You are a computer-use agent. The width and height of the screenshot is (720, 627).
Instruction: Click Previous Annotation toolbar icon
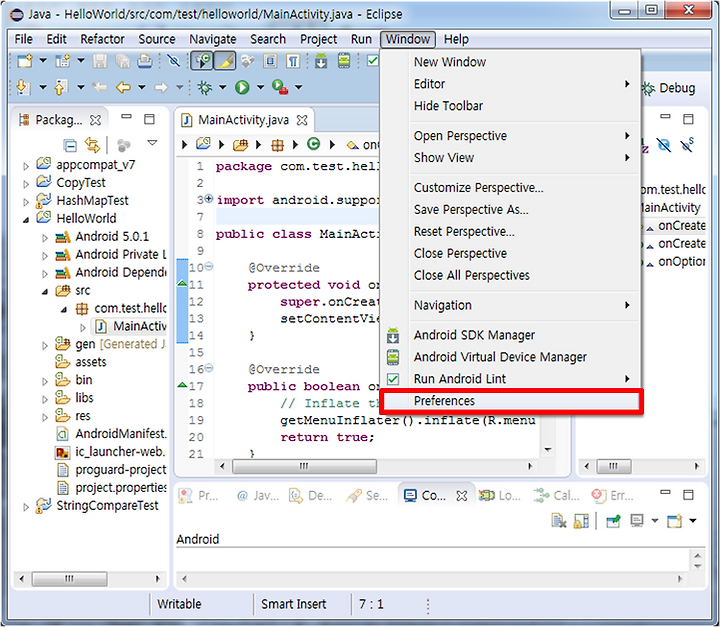click(x=61, y=87)
